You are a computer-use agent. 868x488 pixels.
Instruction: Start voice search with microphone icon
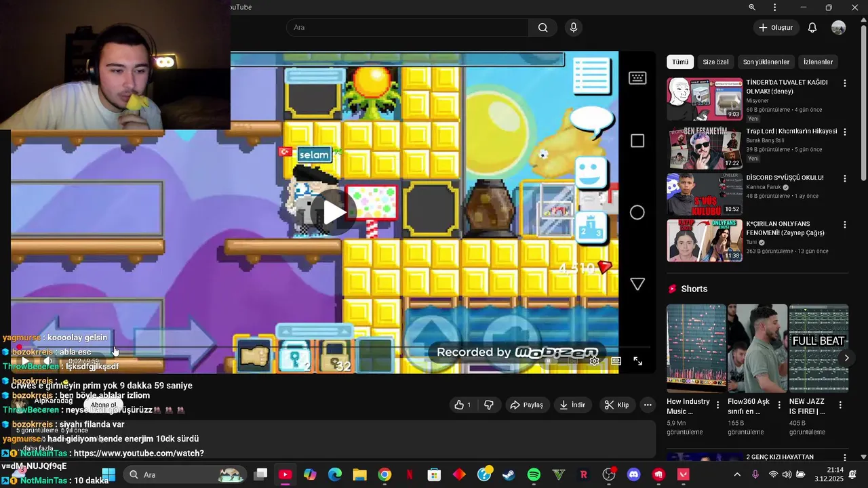tap(574, 28)
